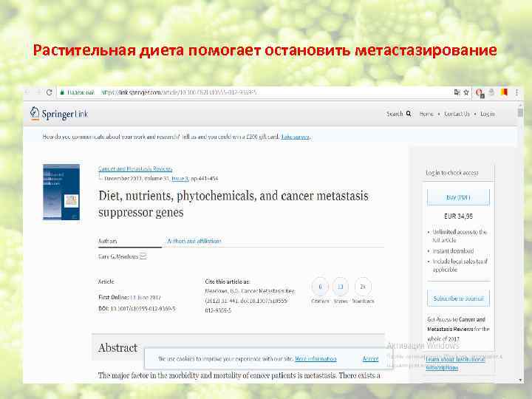
Task: Click the Take survey link
Action: (295, 137)
